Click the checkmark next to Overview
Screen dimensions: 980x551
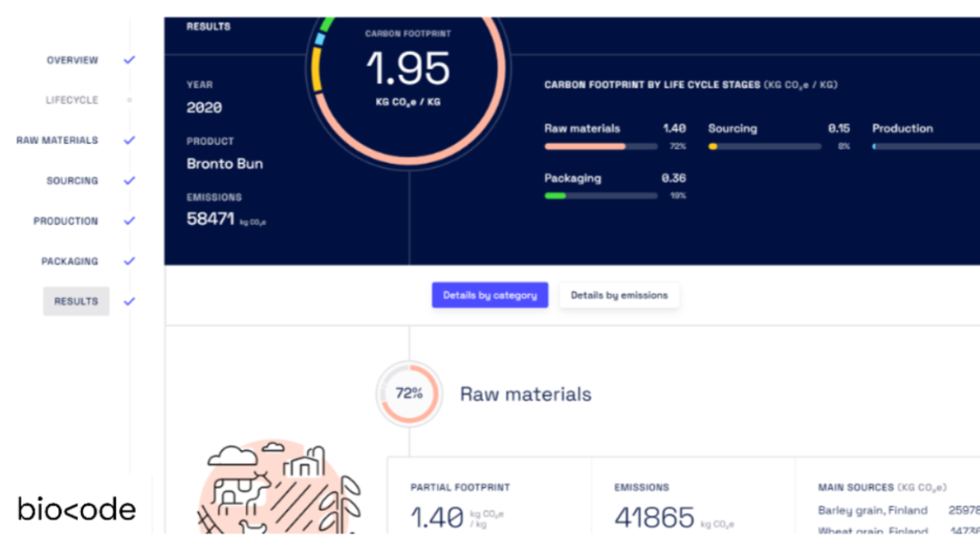pos(129,60)
